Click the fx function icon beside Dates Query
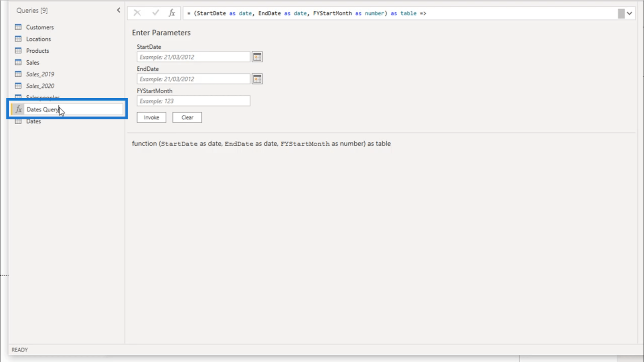The height and width of the screenshot is (362, 644). [x=19, y=109]
